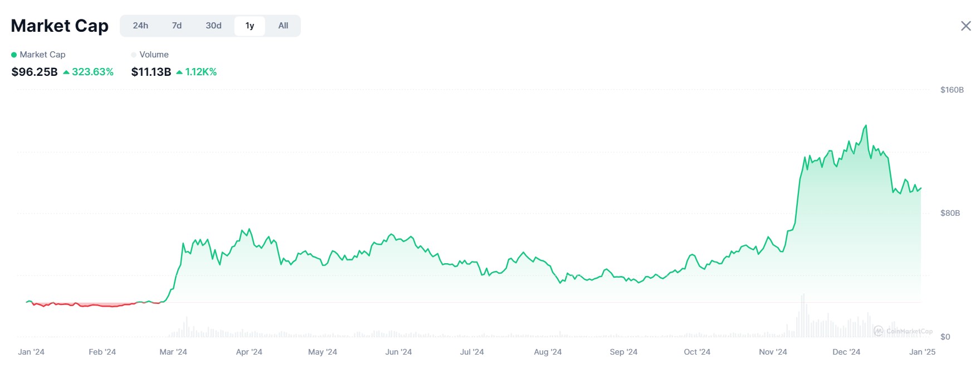The height and width of the screenshot is (368, 980).
Task: Click the green Market Cap legend dot
Action: (x=14, y=55)
